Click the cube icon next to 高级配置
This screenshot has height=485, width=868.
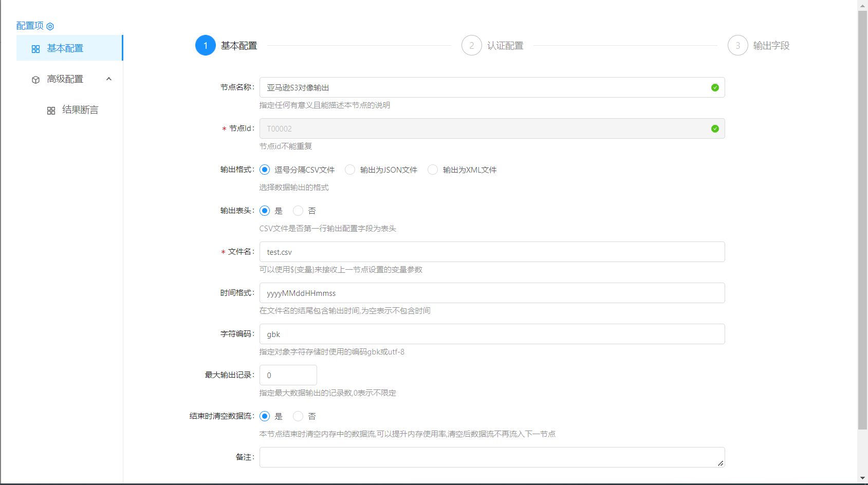click(35, 80)
